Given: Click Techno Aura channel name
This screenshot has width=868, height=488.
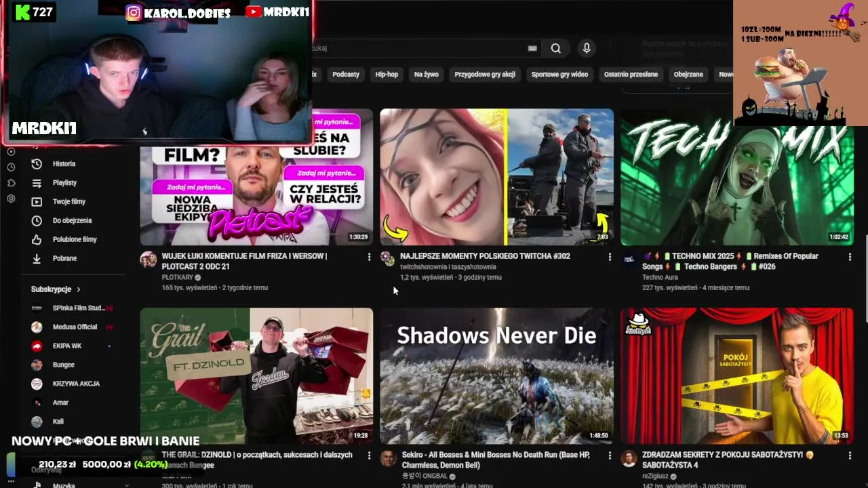Looking at the screenshot, I should click(x=661, y=277).
